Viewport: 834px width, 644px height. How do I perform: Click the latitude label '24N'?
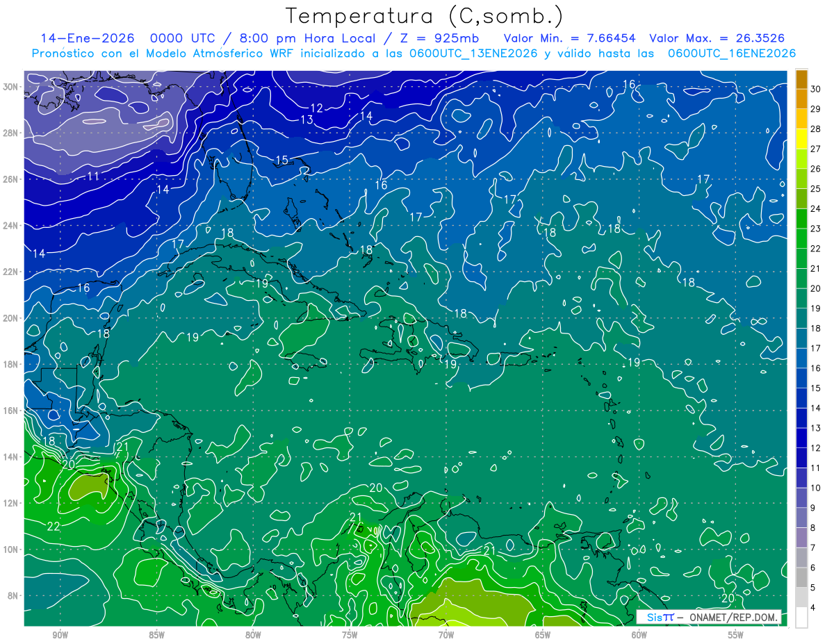11,226
